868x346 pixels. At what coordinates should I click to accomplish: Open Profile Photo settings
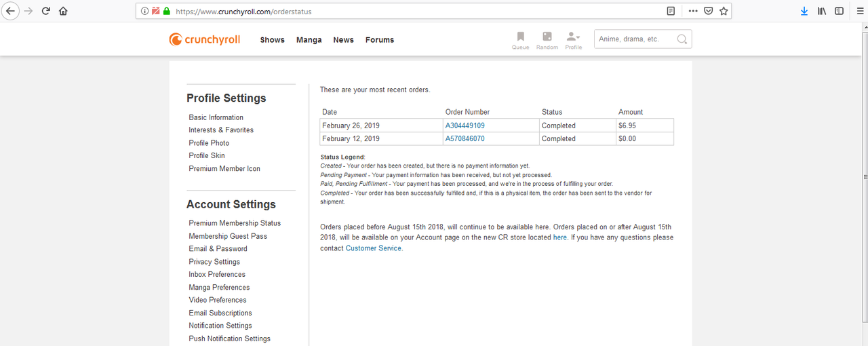pos(209,143)
